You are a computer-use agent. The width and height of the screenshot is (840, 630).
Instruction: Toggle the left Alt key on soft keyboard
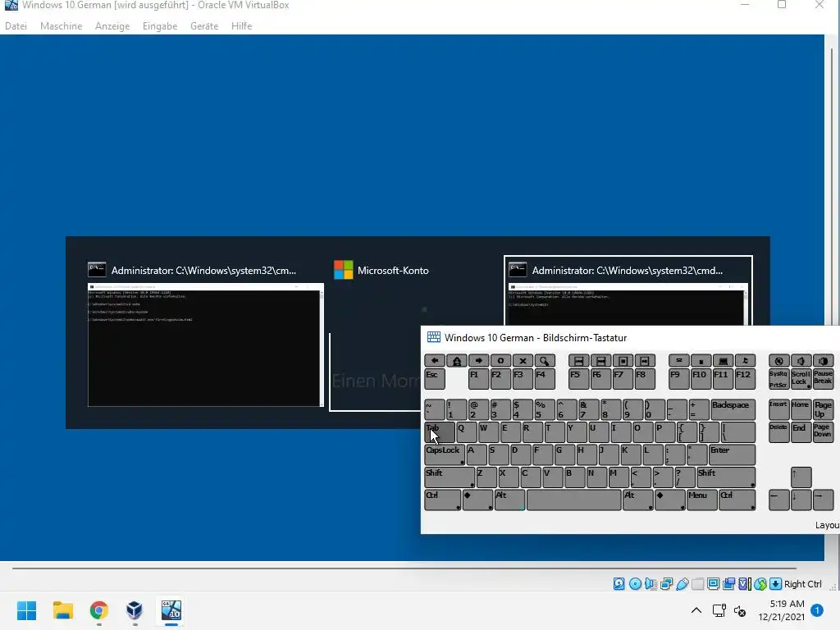click(509, 500)
